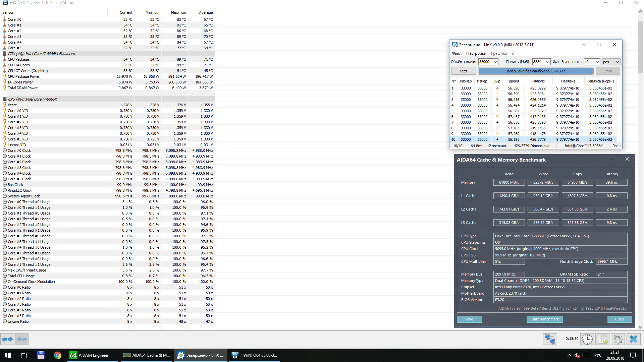Open the Настройки menu in LinX
The width and height of the screenshot is (644, 362).
point(476,53)
